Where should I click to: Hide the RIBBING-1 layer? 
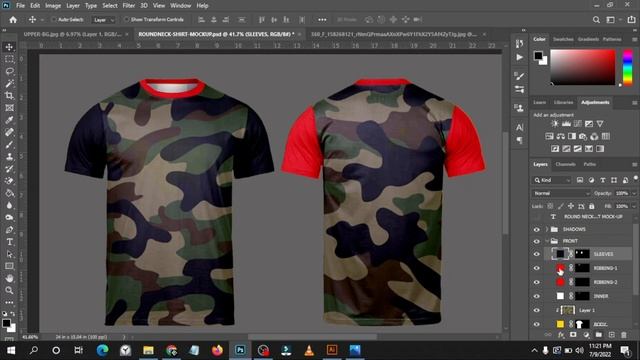coord(536,268)
